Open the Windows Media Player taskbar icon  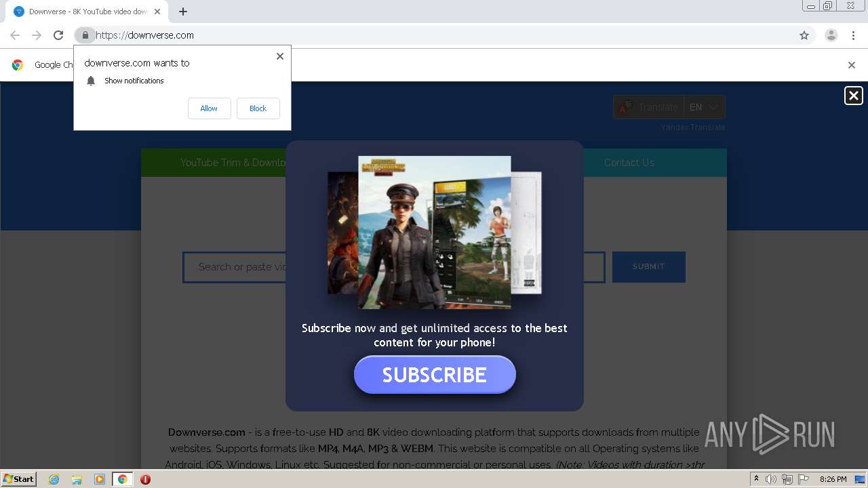click(x=100, y=479)
